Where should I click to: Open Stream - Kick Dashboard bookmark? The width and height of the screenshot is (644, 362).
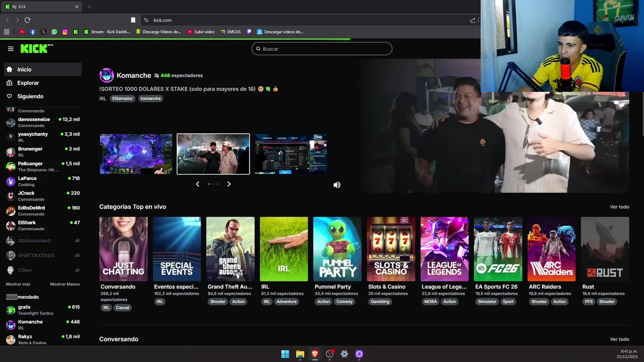[107, 32]
